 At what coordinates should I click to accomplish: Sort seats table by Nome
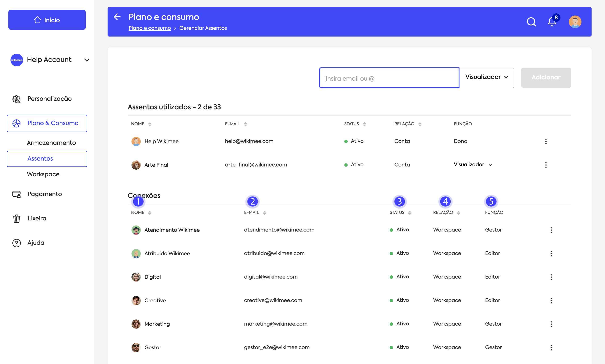pyautogui.click(x=150, y=124)
